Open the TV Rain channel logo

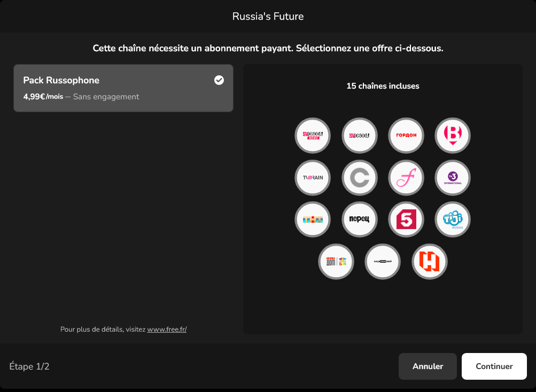pyautogui.click(x=313, y=177)
